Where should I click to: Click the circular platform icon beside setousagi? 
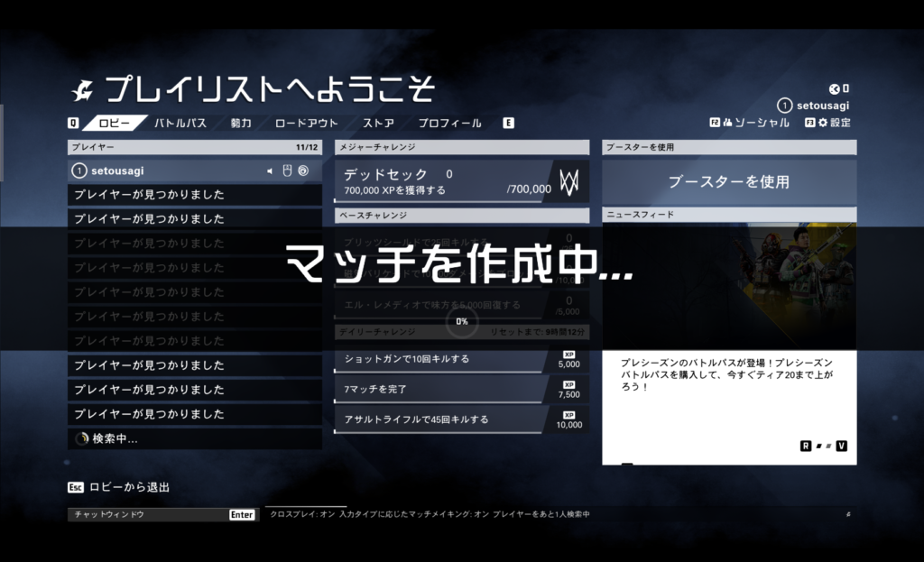tap(303, 170)
